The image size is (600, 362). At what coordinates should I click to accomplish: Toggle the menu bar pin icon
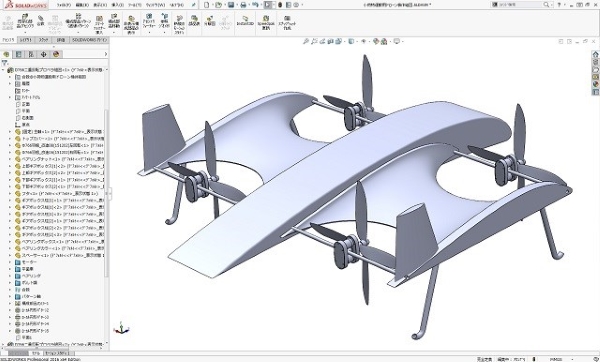[194, 5]
